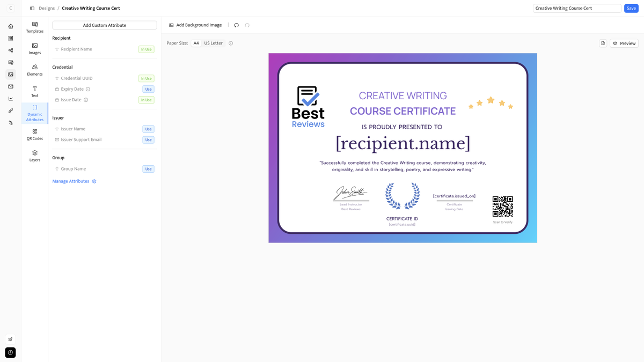The image size is (644, 362).
Task: Open the analytics chart icon in left sidebar
Action: coord(10,99)
